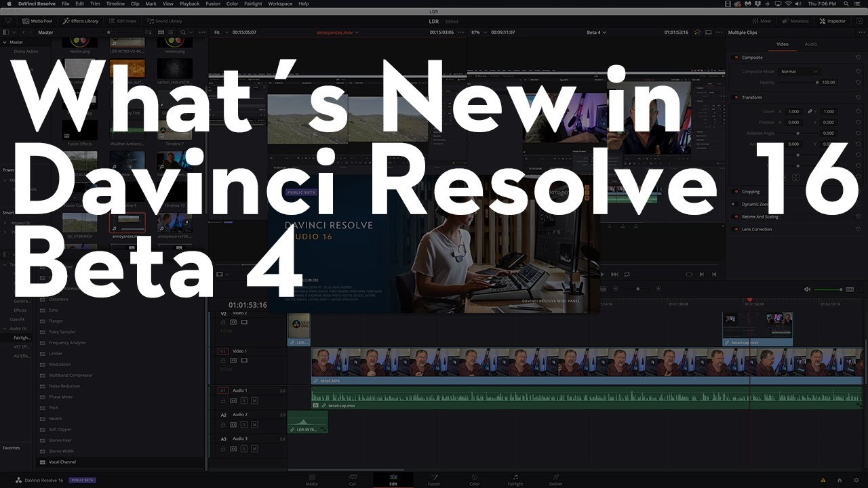The height and width of the screenshot is (488, 868).
Task: Switch to the Color page
Action: point(474,480)
